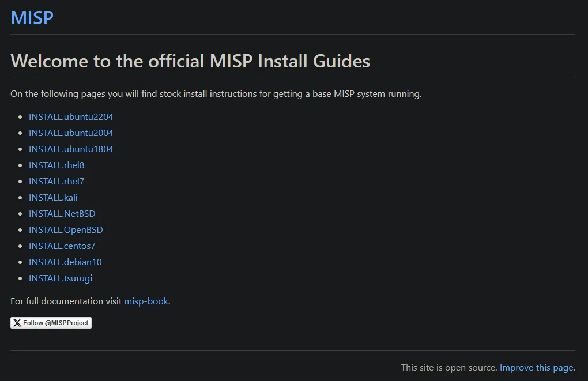Open the INSTALL.centos7 guide
This screenshot has height=381, width=588.
62,246
